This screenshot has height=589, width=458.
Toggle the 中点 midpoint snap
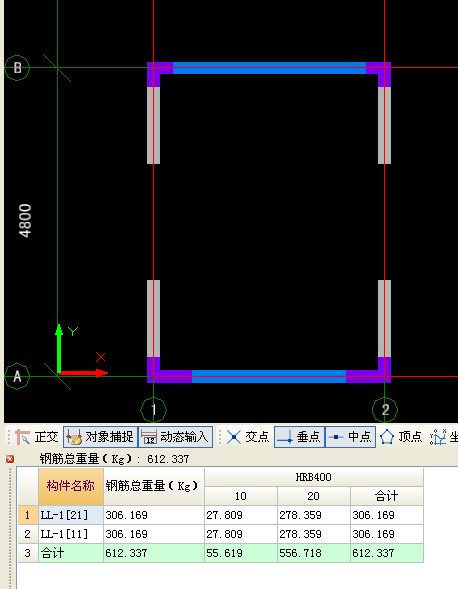coord(350,437)
